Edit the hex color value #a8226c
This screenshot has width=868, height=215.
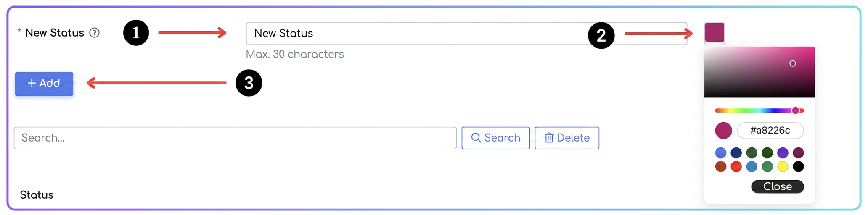click(x=770, y=131)
